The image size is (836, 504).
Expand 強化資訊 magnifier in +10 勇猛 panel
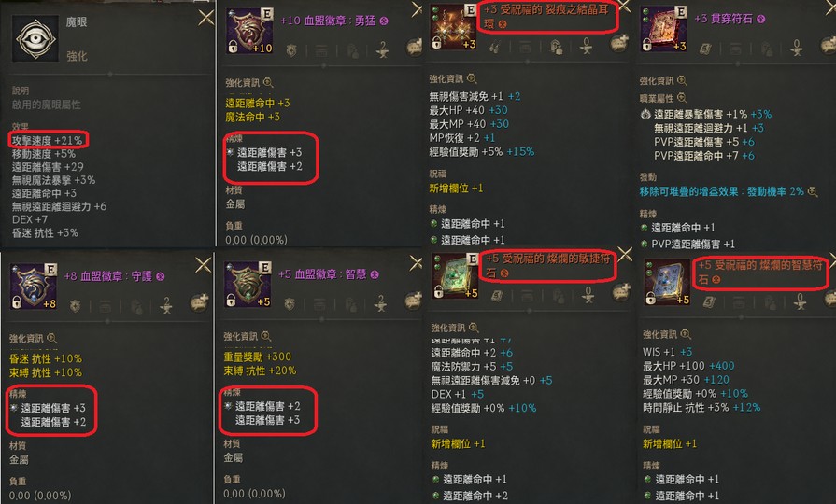[x=268, y=82]
